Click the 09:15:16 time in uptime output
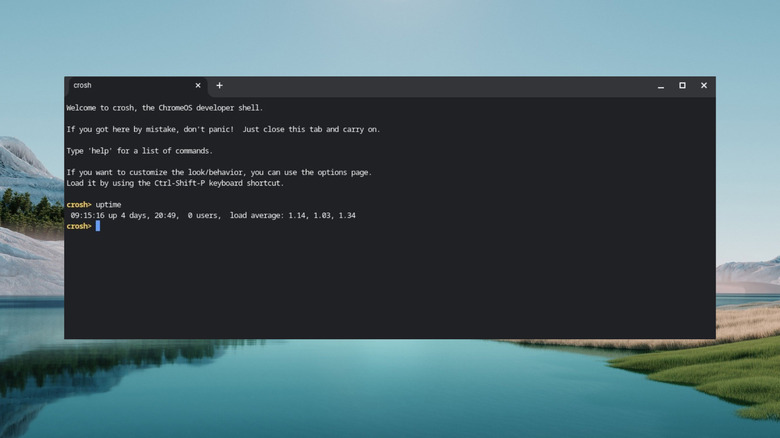 pos(89,215)
